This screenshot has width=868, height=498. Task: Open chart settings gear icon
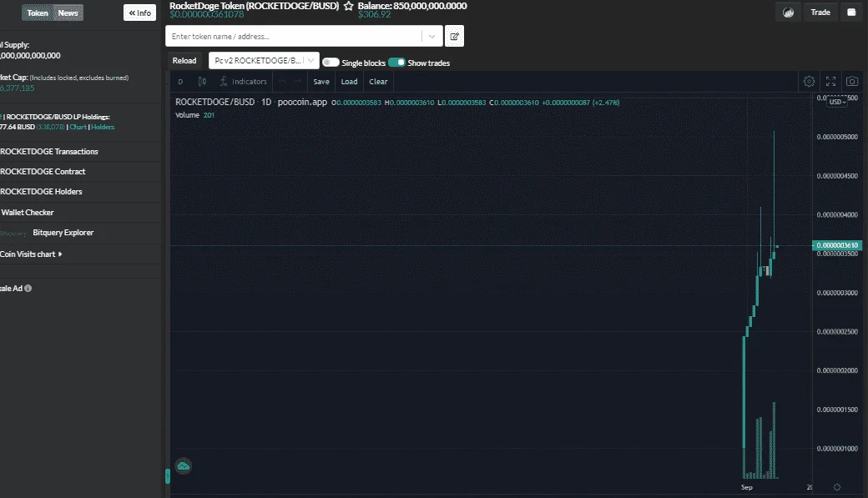pyautogui.click(x=809, y=82)
